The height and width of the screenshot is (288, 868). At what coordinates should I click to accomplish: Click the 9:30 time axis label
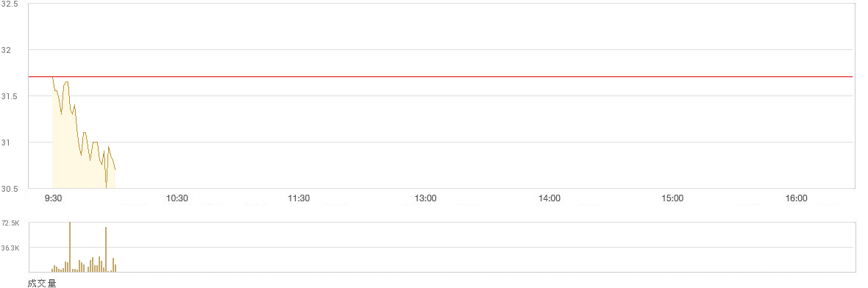tap(53, 198)
